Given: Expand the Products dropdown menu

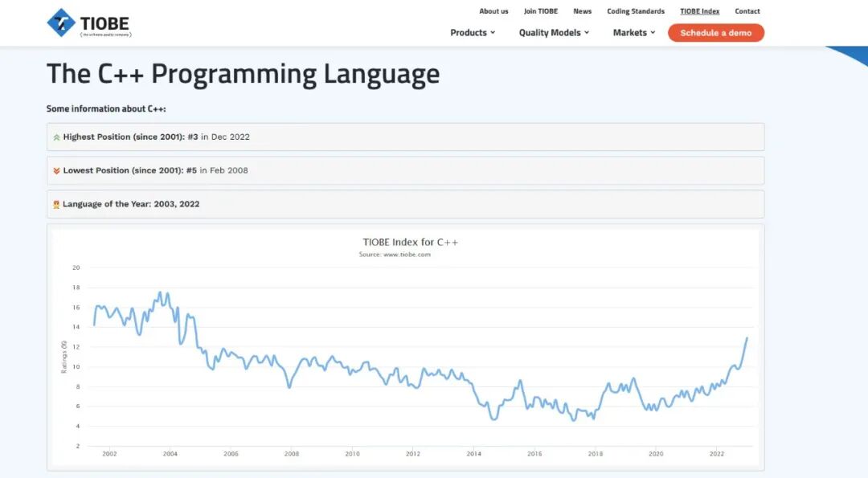Looking at the screenshot, I should click(x=473, y=33).
